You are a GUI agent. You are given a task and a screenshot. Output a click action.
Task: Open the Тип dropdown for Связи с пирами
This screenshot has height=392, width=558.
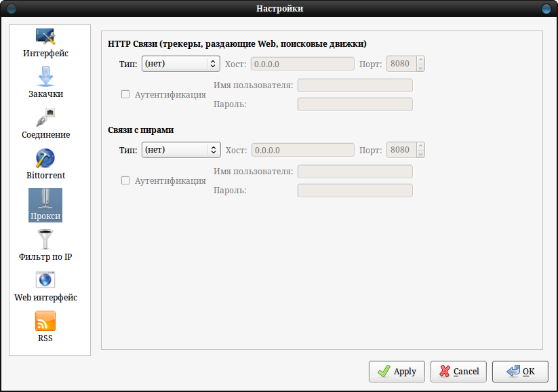pyautogui.click(x=181, y=150)
